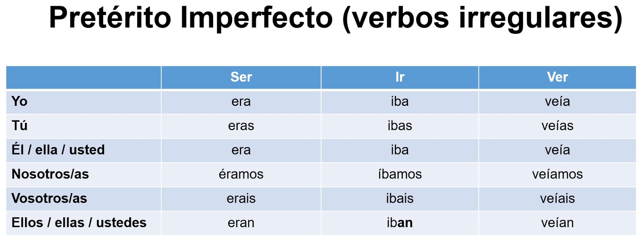Select the 'ibas' cell
The width and height of the screenshot is (644, 243).
point(400,126)
